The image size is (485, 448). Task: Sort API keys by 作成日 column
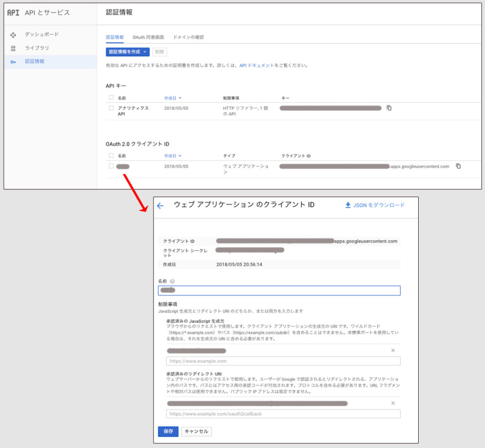click(173, 98)
